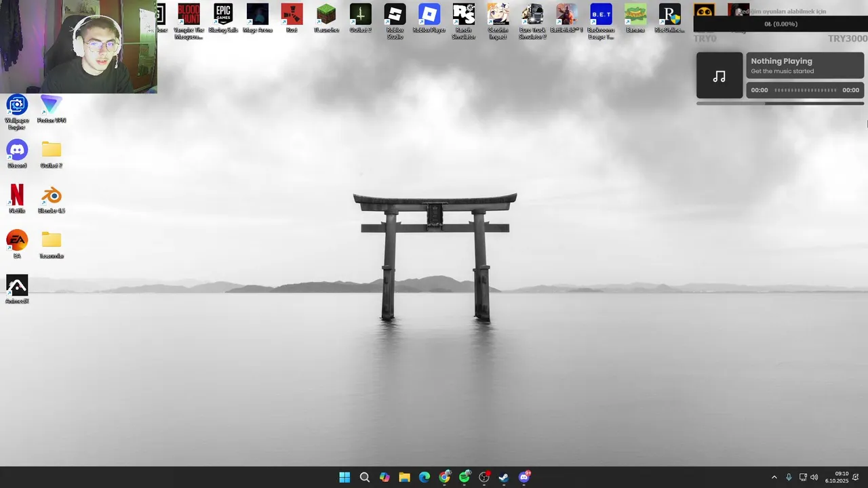Open the Windows Start menu
This screenshot has height=488, width=868.
coord(344,477)
